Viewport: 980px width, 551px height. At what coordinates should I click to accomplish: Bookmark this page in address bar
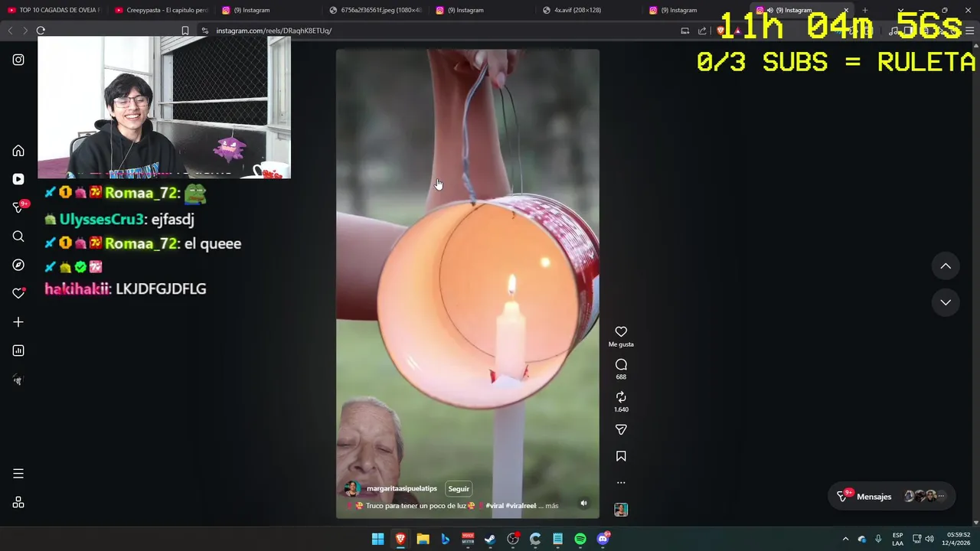[185, 31]
